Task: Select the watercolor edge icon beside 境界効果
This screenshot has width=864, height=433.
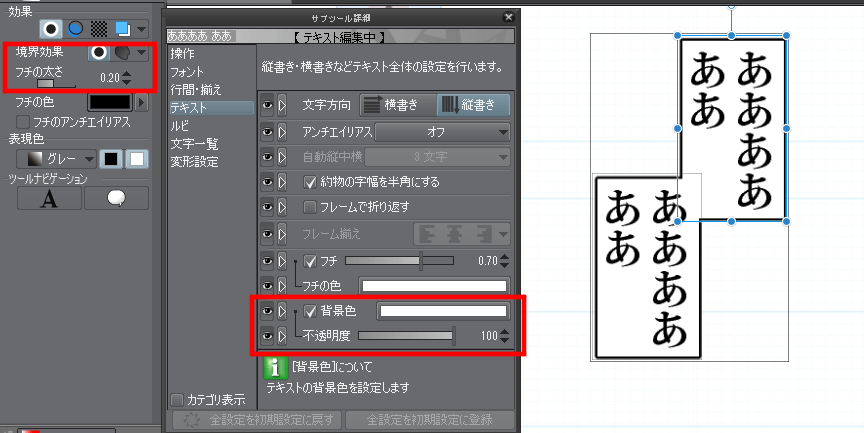Action: 123,53
